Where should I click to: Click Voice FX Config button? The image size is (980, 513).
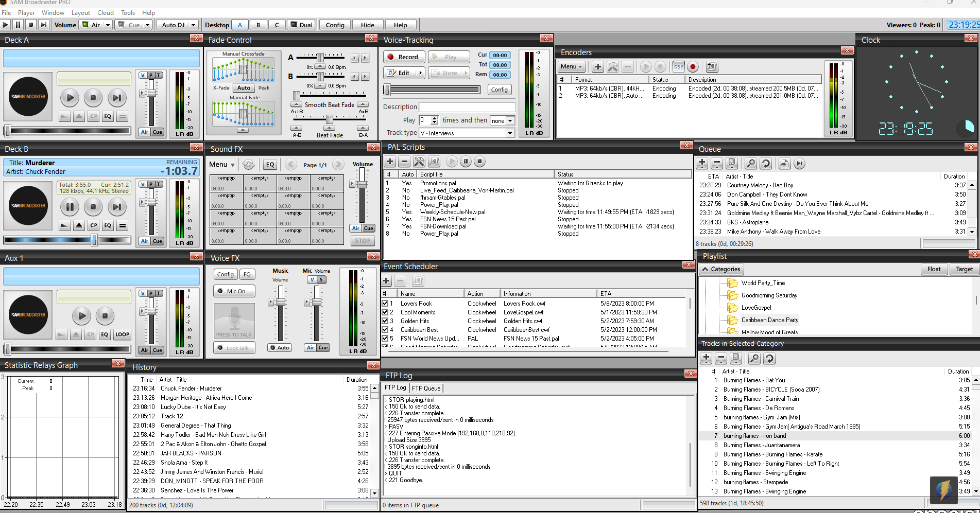225,274
